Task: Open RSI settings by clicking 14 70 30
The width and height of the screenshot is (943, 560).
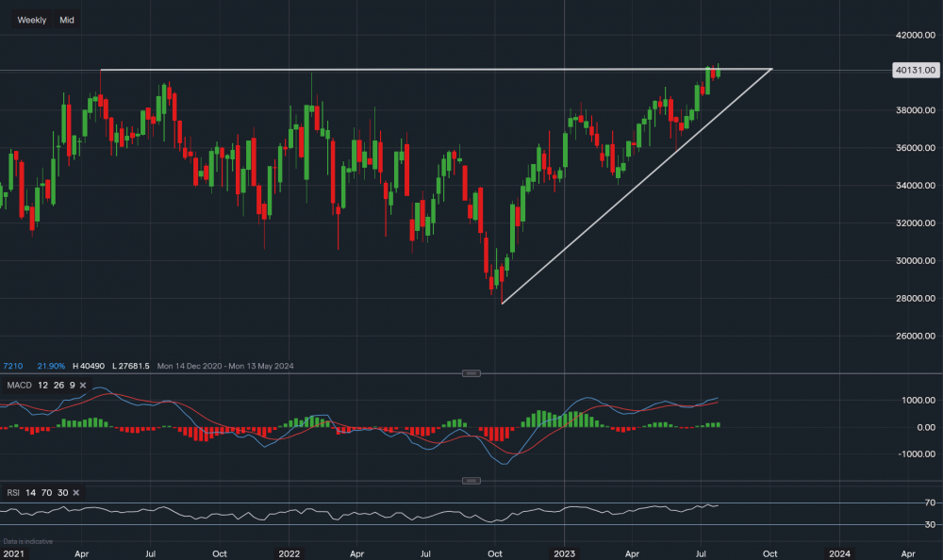Action: 47,492
